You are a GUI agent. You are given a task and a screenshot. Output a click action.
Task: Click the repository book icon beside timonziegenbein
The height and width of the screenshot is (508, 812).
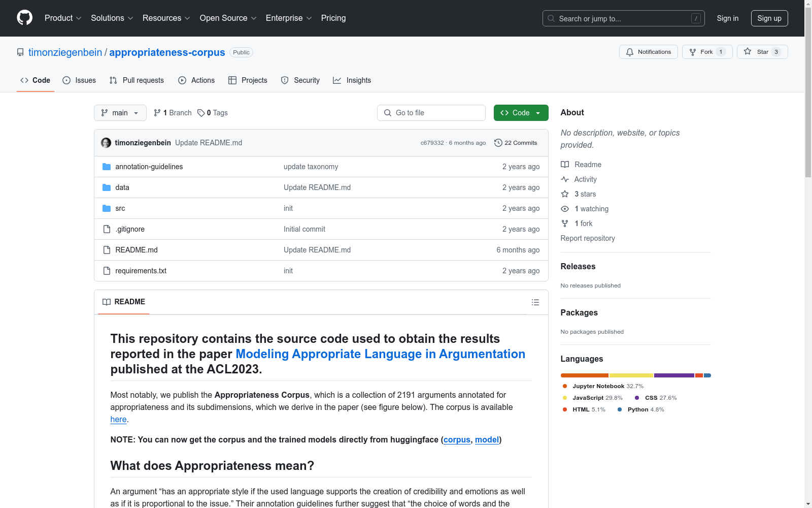point(20,52)
